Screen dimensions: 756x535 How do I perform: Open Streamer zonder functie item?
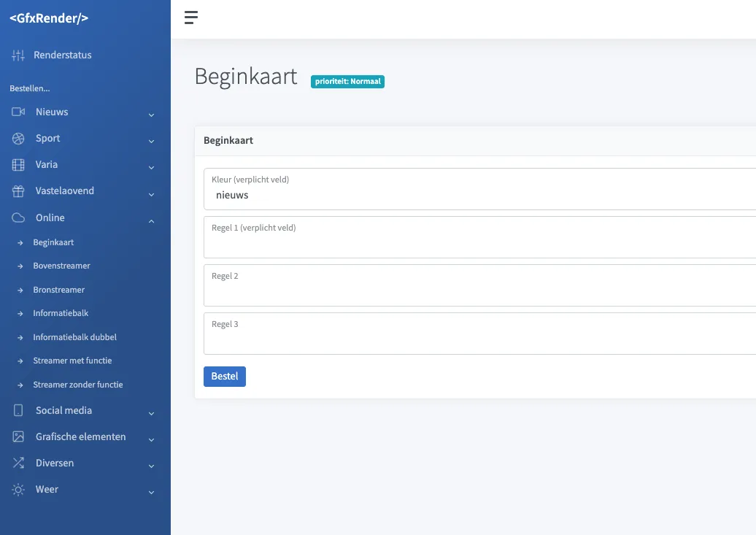point(78,385)
